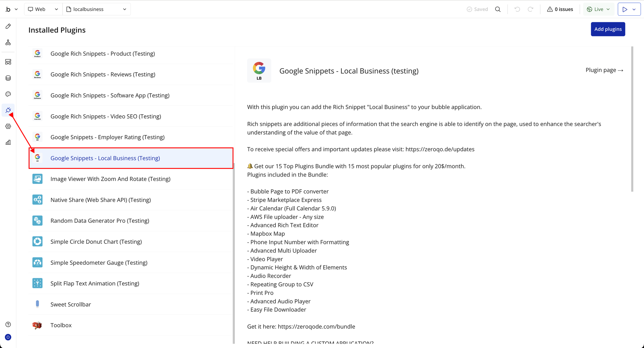The image size is (644, 348).
Task: Click the plugin details panel scrollbar
Action: coord(632,119)
